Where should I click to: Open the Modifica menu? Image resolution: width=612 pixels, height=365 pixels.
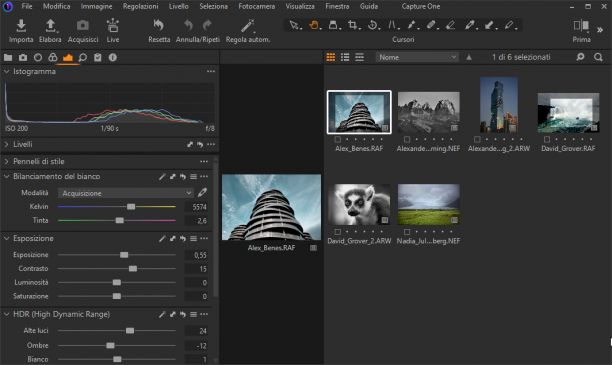(57, 6)
